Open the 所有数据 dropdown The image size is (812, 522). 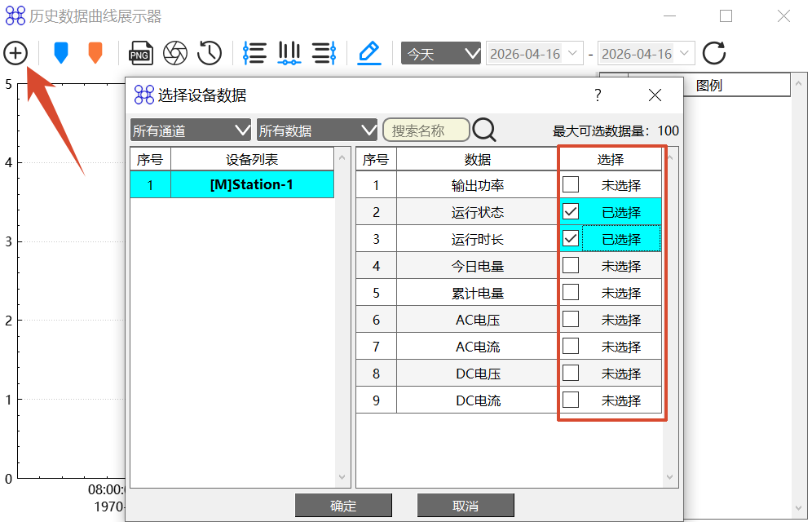click(317, 130)
